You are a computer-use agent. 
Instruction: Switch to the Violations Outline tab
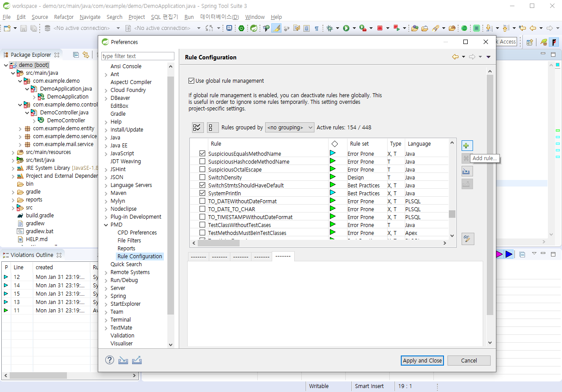[32, 255]
